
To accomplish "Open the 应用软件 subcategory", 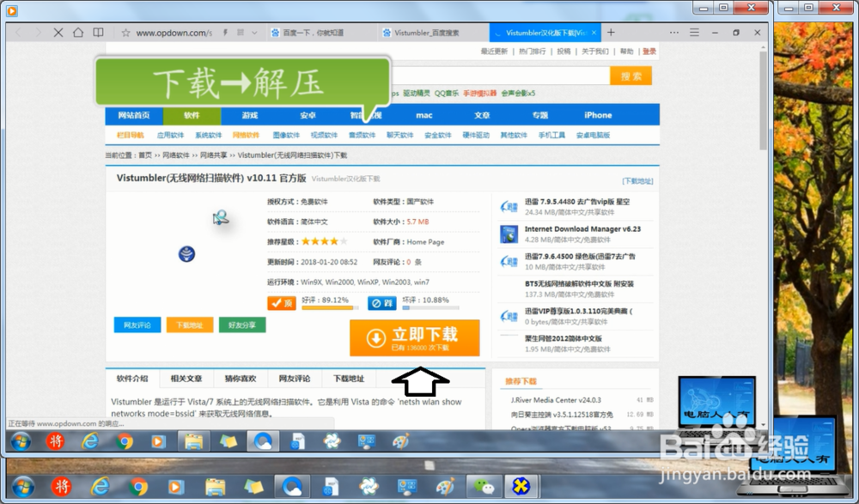I will click(x=170, y=136).
